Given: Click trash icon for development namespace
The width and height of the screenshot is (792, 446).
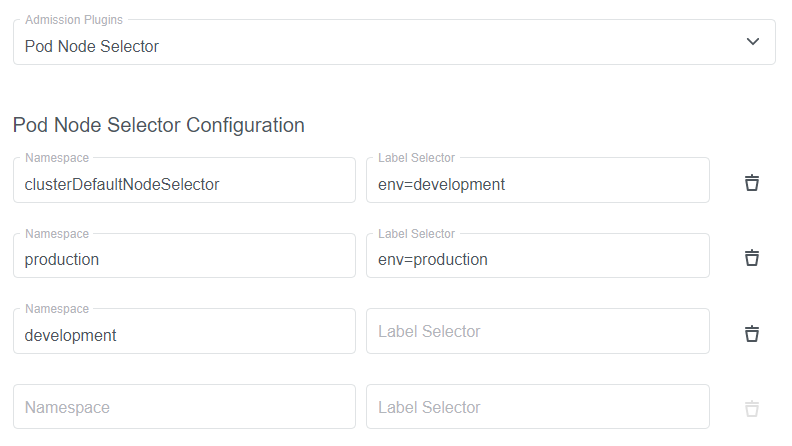Looking at the screenshot, I should coord(752,333).
